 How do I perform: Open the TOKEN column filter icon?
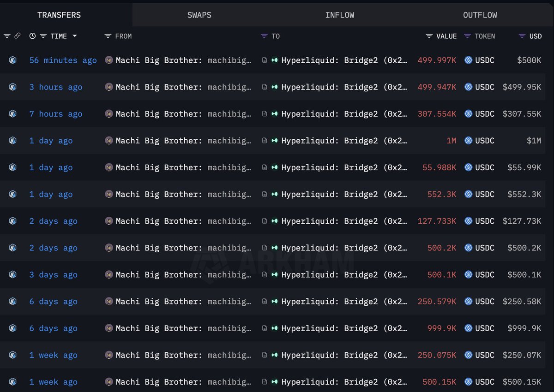coord(468,36)
